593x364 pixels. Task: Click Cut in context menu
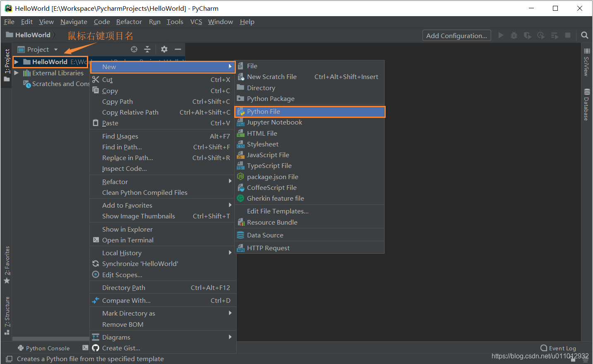163,79
